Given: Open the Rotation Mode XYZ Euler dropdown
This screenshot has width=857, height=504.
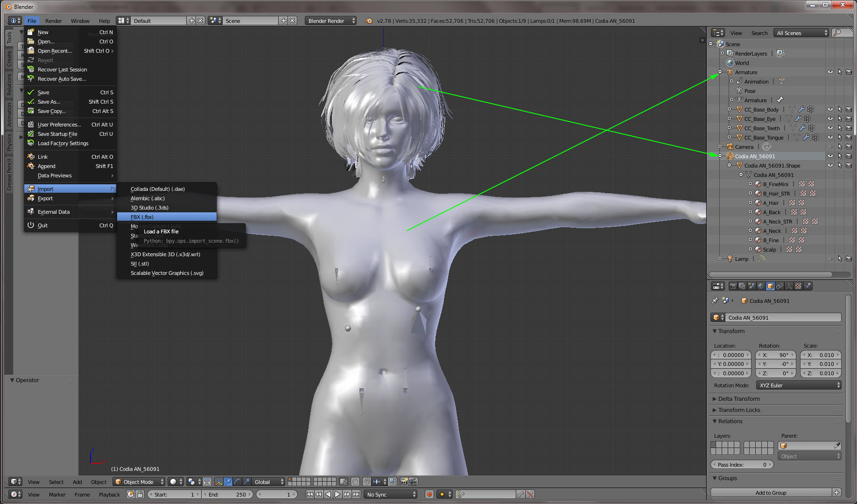Looking at the screenshot, I should pyautogui.click(x=799, y=385).
